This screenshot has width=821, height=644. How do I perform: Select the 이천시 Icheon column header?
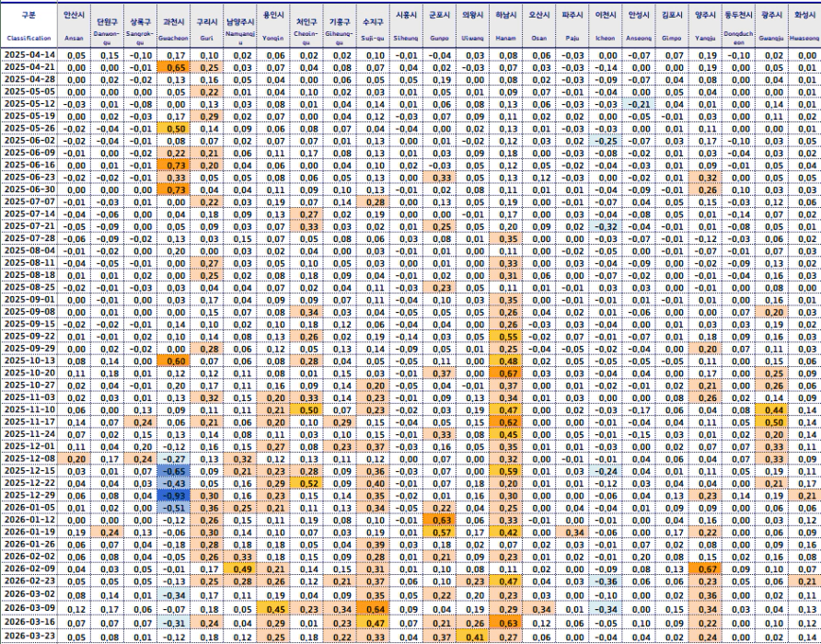point(606,26)
